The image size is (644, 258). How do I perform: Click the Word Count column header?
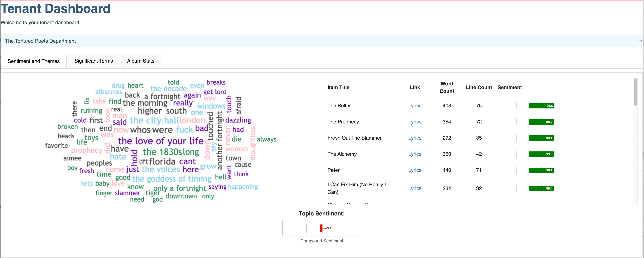[x=447, y=87]
